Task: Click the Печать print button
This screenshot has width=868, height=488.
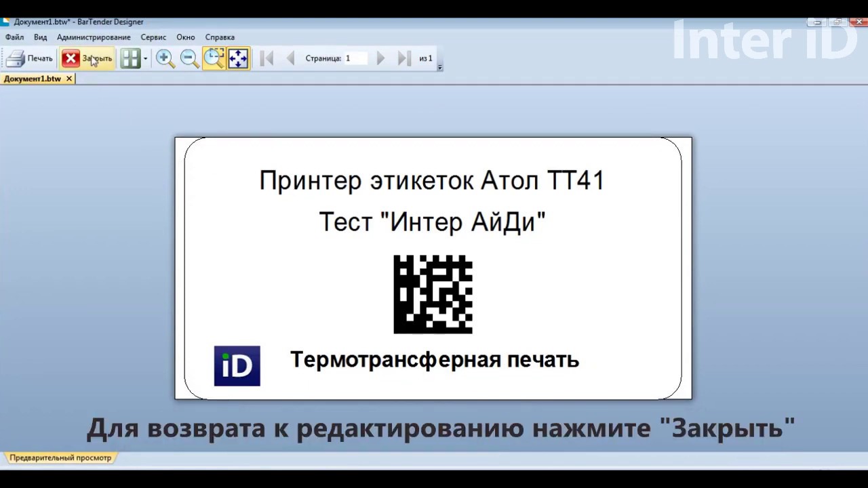Action: pyautogui.click(x=29, y=58)
